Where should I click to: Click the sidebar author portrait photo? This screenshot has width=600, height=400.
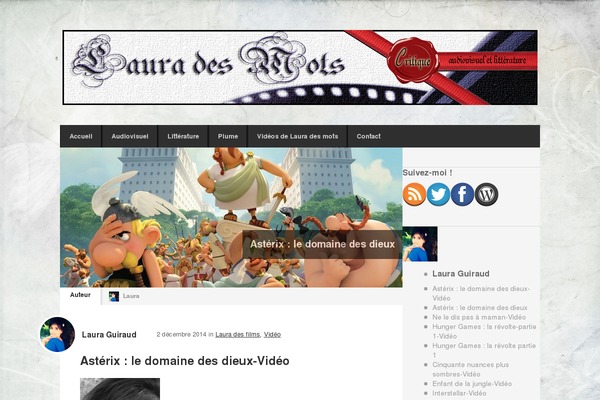pos(420,244)
